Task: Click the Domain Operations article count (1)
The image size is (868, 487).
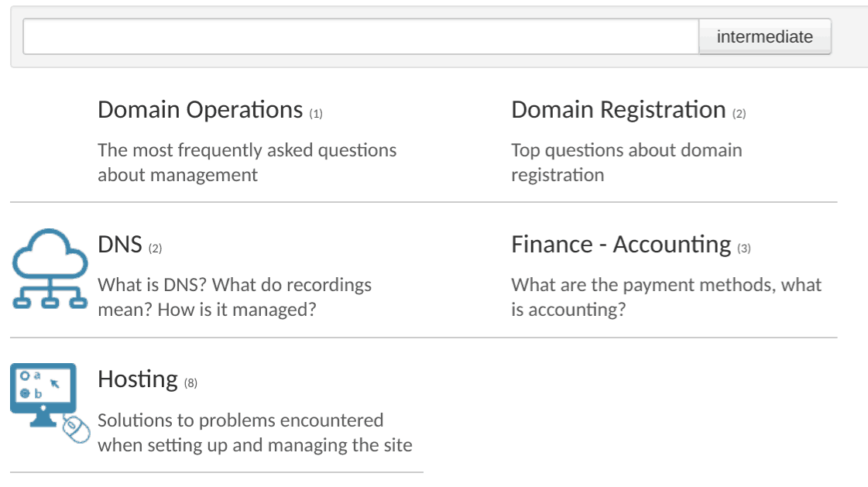Action: point(316,114)
